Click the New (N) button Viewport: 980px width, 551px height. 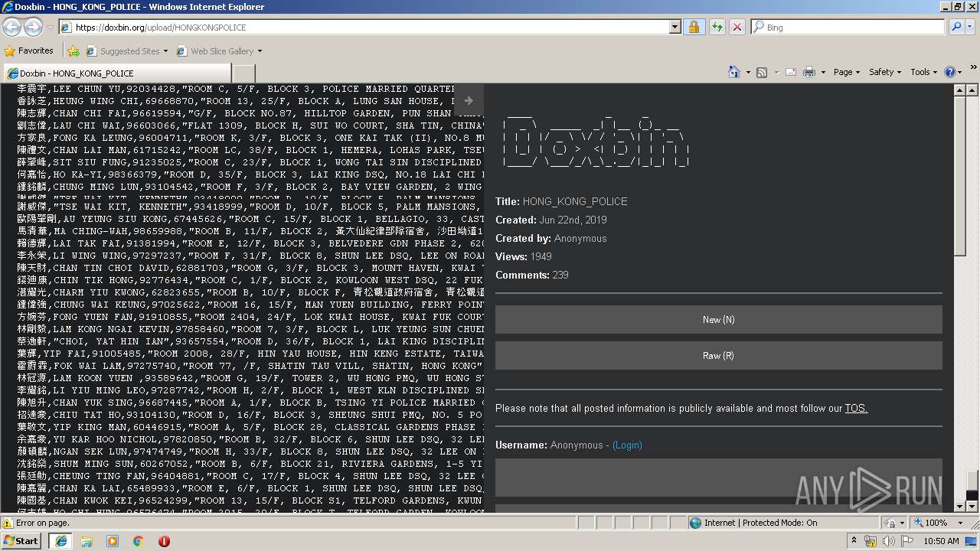pyautogui.click(x=718, y=319)
